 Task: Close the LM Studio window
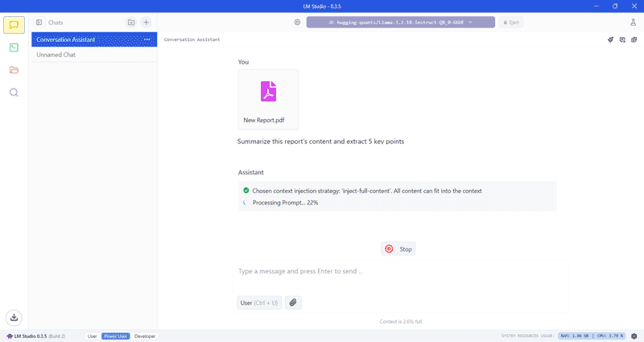634,6
